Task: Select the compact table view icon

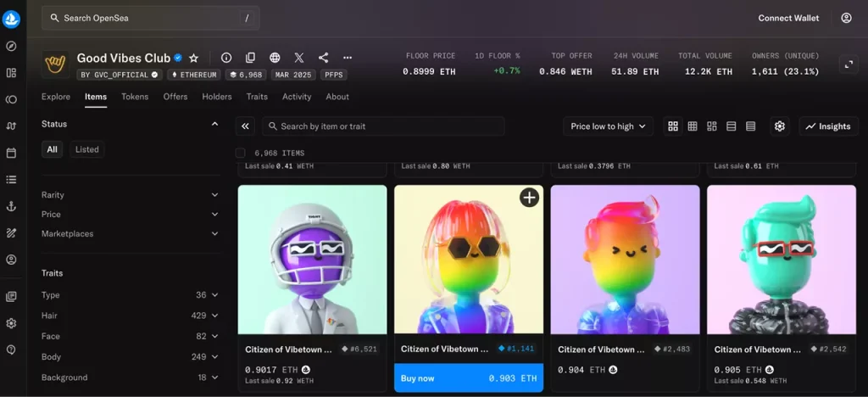Action: [x=751, y=126]
